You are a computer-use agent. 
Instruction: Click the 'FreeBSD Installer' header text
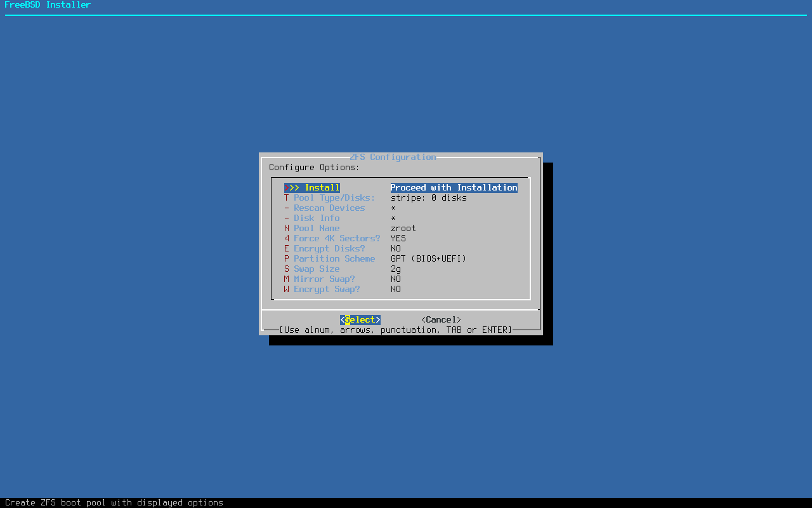pos(48,4)
